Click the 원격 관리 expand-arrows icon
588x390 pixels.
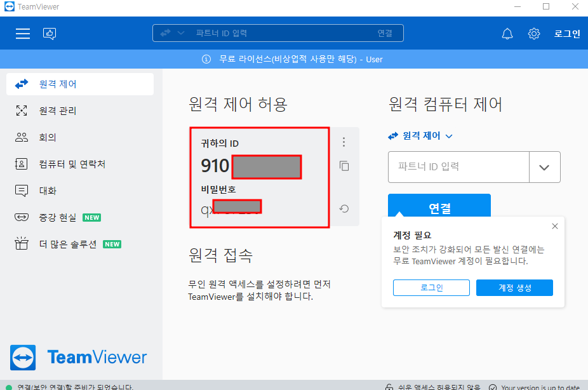coord(22,111)
